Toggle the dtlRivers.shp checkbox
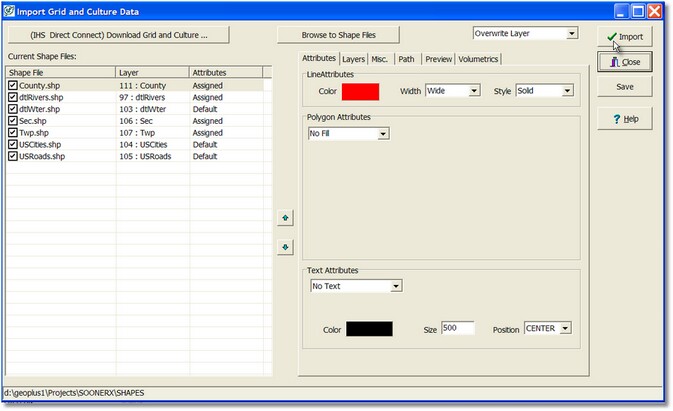The width and height of the screenshot is (673, 411). click(13, 97)
